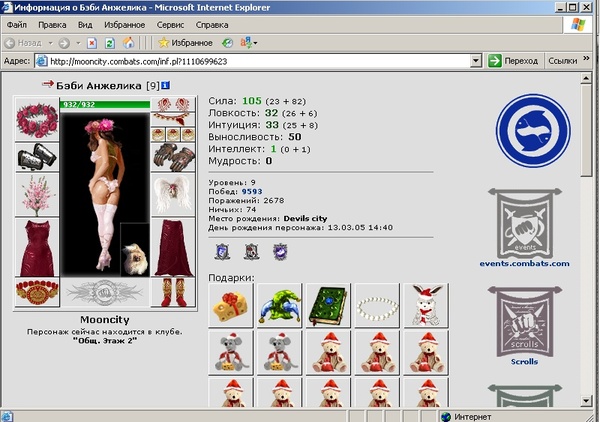Click the middle grey shield badge

251,251
